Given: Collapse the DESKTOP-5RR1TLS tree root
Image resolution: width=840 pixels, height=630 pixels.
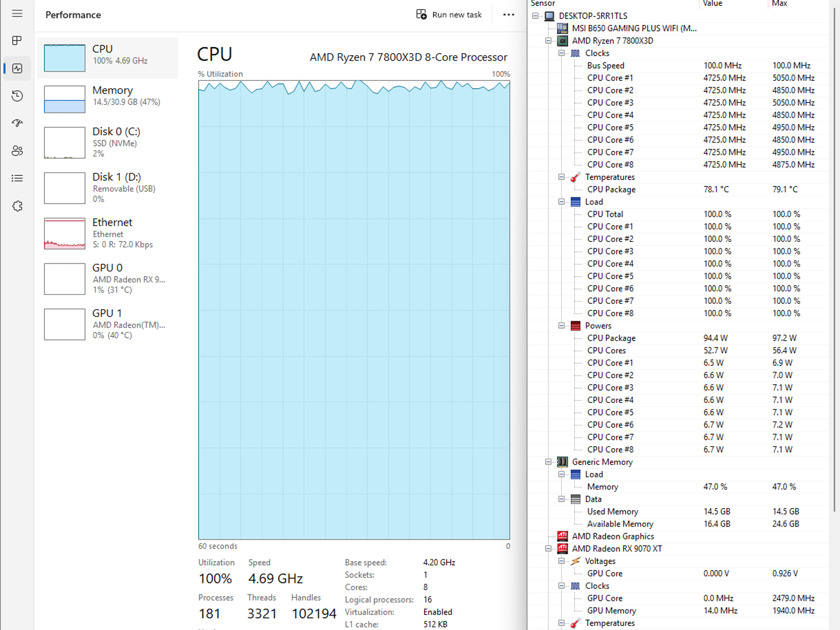Looking at the screenshot, I should tap(535, 16).
